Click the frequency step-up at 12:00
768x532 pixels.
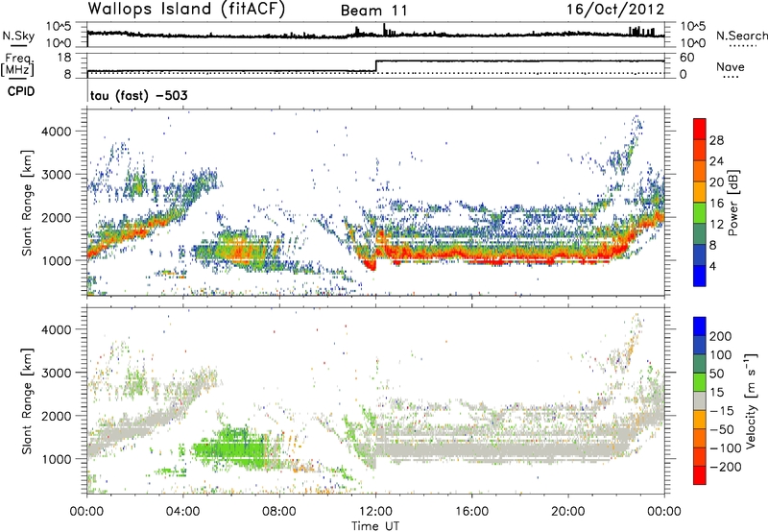click(x=375, y=66)
